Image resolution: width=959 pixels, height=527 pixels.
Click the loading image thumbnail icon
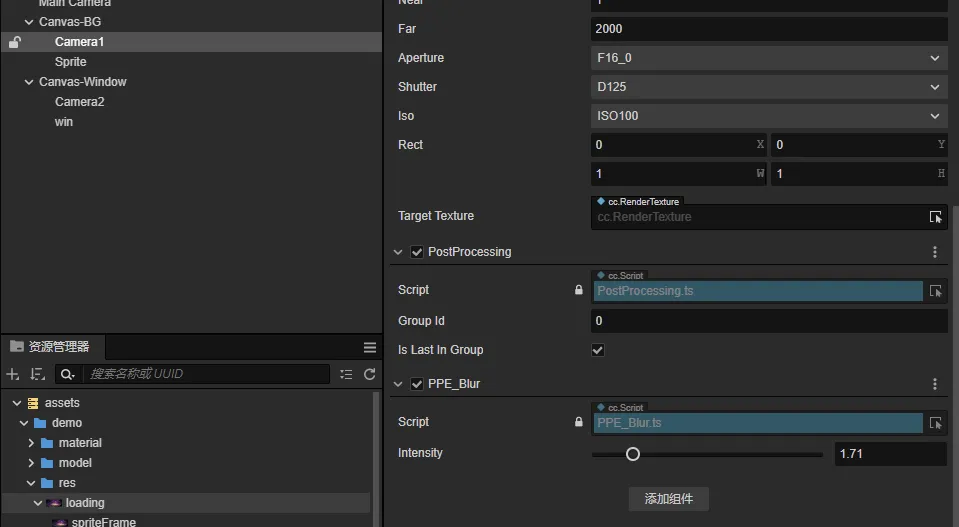54,503
